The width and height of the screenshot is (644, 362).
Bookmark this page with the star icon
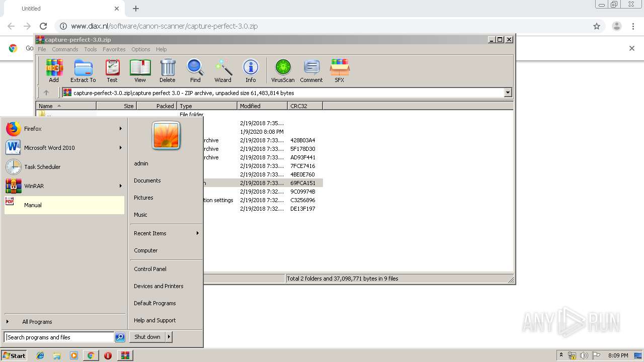[x=597, y=26]
